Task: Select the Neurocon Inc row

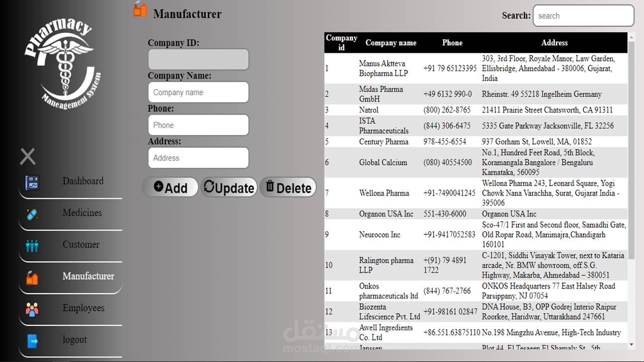Action: [476, 234]
